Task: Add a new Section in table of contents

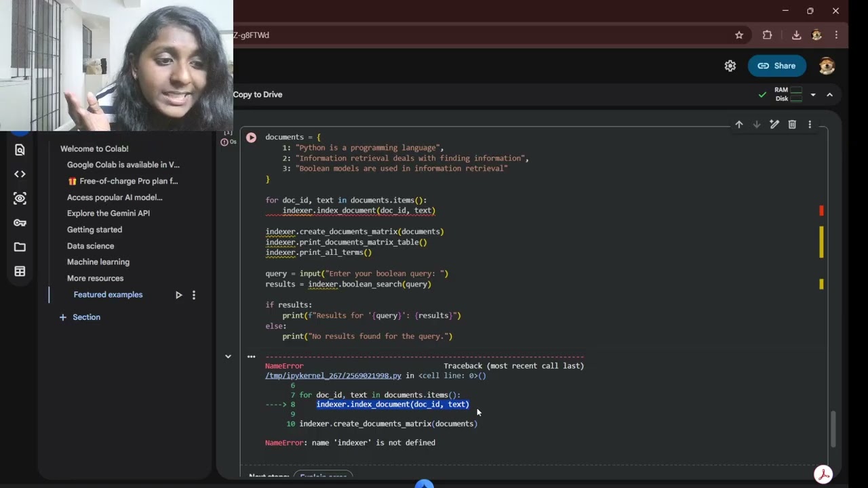Action: [80, 317]
